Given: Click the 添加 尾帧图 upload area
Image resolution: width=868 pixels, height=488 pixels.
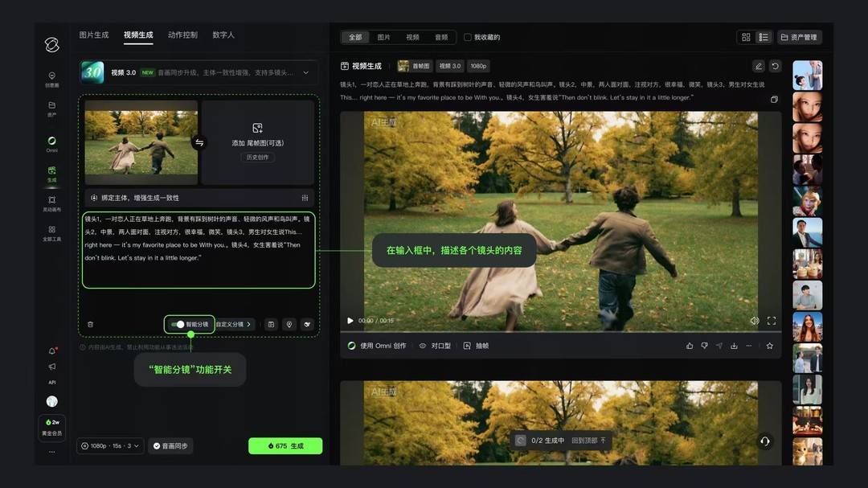Looking at the screenshot, I should click(x=258, y=142).
